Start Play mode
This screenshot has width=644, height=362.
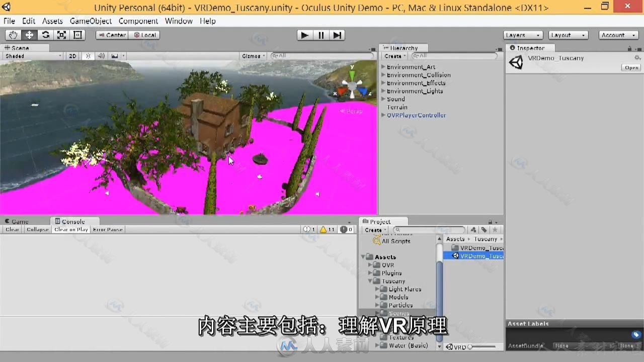[304, 35]
